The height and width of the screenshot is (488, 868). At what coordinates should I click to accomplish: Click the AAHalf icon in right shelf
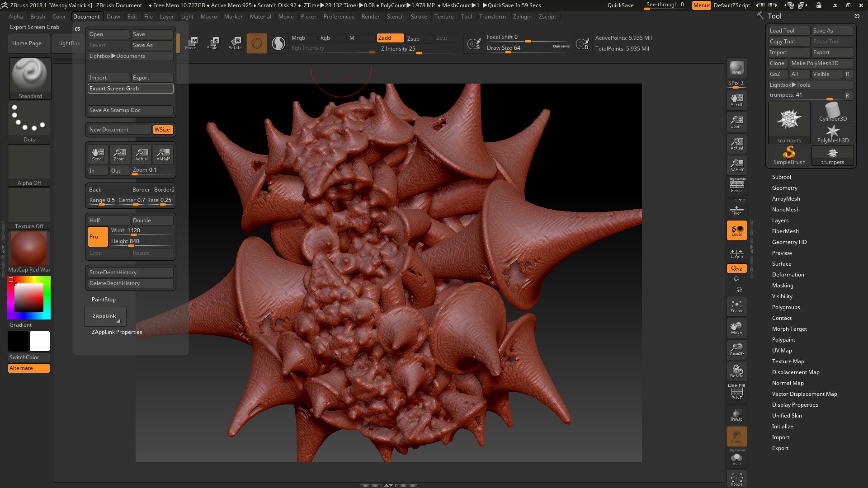(x=736, y=165)
